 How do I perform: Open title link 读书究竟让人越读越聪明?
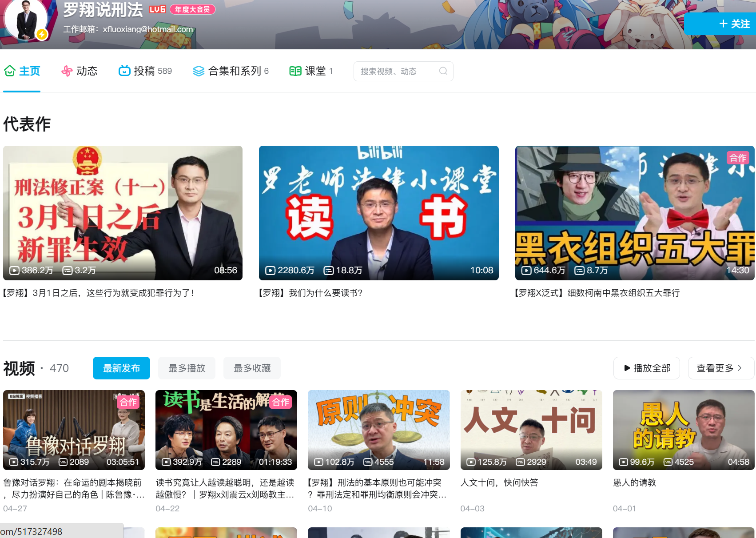226,488
